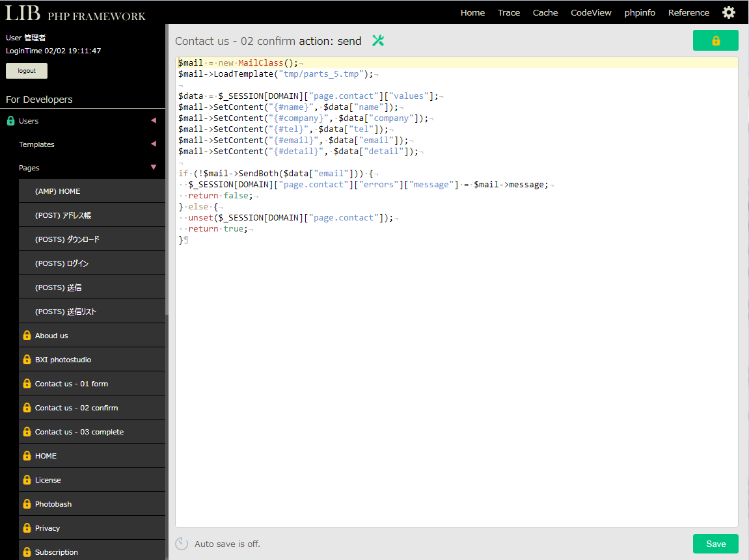Click the clock icon next to 'Auto save is off'
Viewport: 749px width, 560px height.
click(x=180, y=543)
